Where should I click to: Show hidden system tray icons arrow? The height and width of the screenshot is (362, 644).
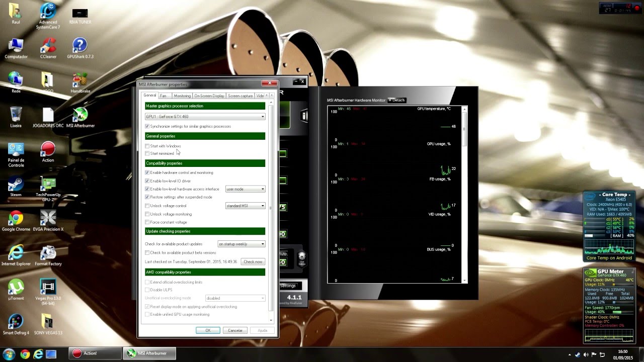point(570,354)
